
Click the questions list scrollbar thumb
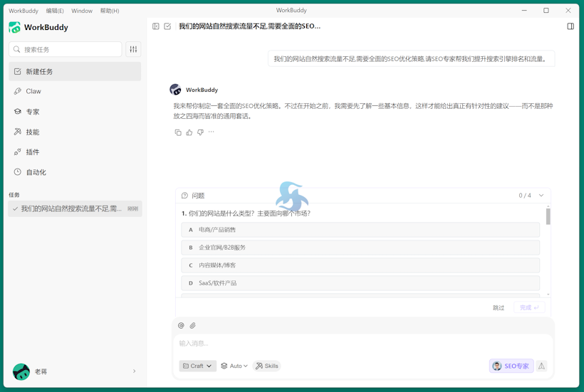click(x=548, y=216)
